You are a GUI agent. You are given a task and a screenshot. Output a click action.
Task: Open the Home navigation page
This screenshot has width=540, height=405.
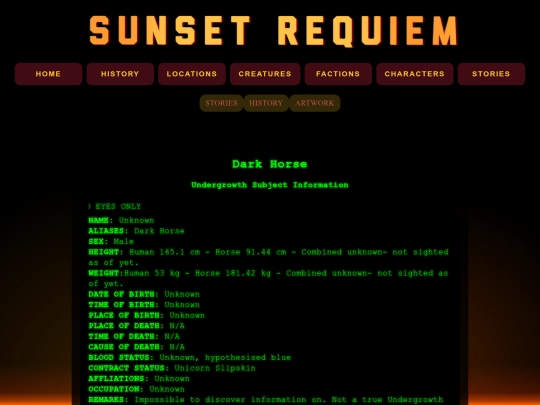click(48, 74)
